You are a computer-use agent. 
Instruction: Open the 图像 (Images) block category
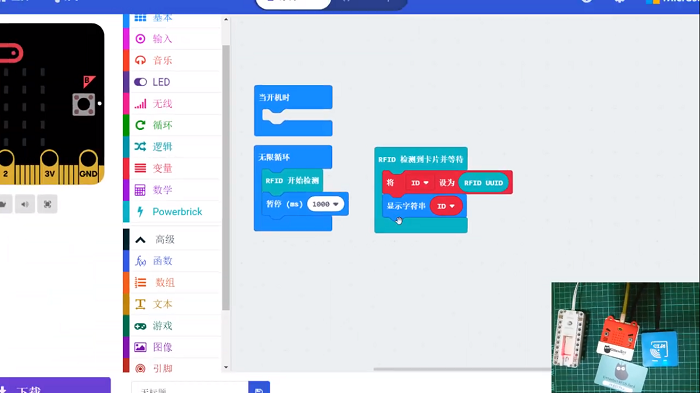(x=172, y=347)
